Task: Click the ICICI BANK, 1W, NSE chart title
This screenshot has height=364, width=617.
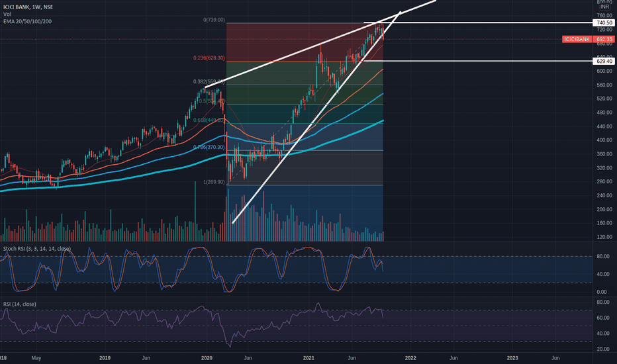Action: [x=28, y=7]
